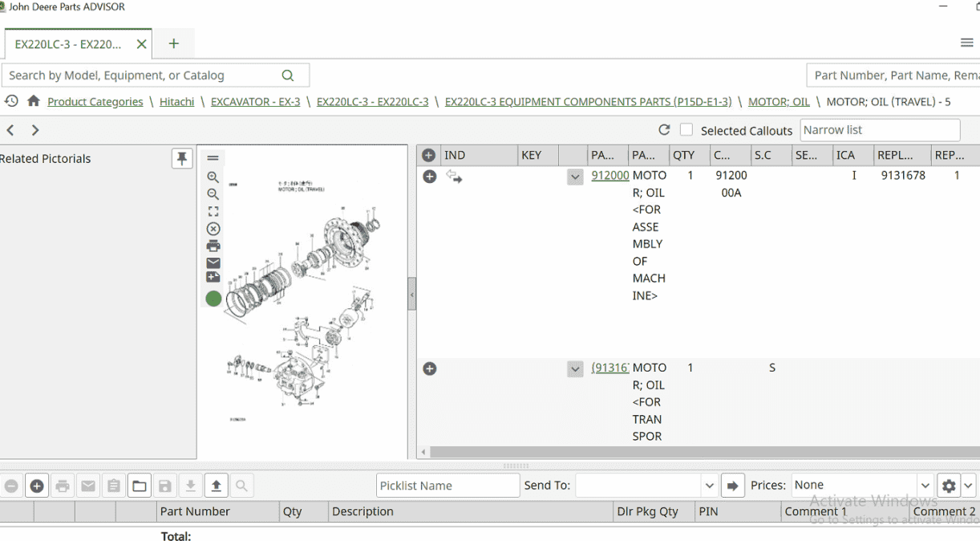This screenshot has height=541, width=980.
Task: Toggle Selected Callouts checkbox
Action: pyautogui.click(x=686, y=130)
